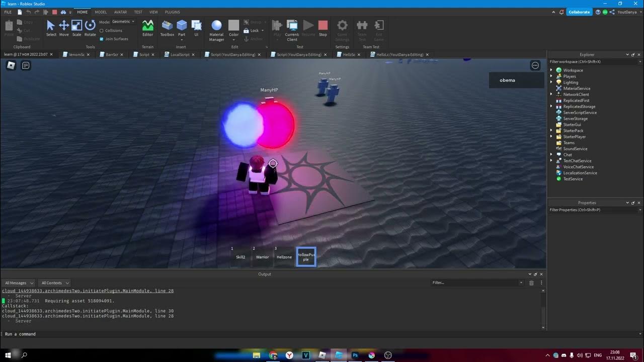Open chat icon in the viewport

tap(26, 65)
